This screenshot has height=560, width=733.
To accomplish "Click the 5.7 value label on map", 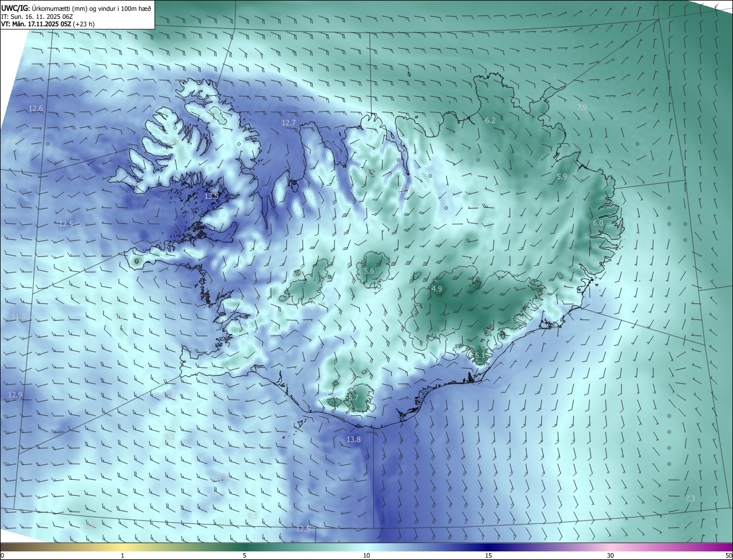I will coord(353,397).
